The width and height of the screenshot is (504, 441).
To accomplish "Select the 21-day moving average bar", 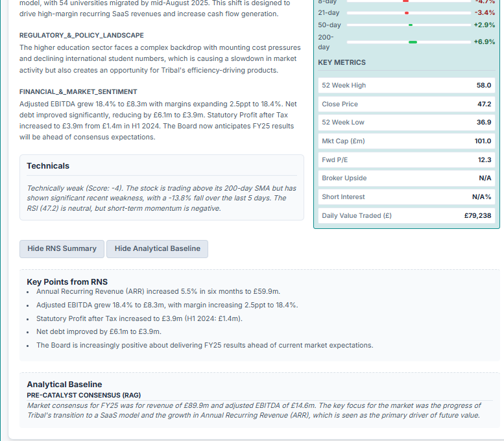I will [x=409, y=13].
